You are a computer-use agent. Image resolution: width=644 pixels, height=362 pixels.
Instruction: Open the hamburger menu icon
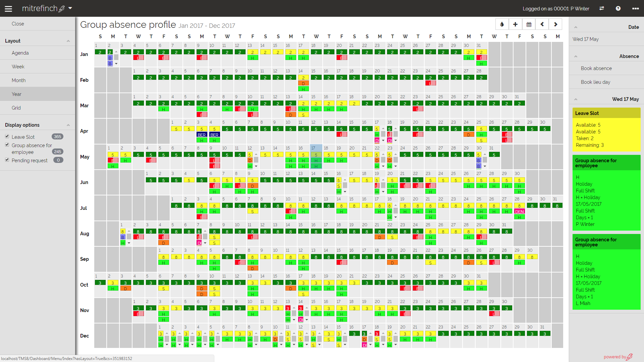(x=8, y=9)
